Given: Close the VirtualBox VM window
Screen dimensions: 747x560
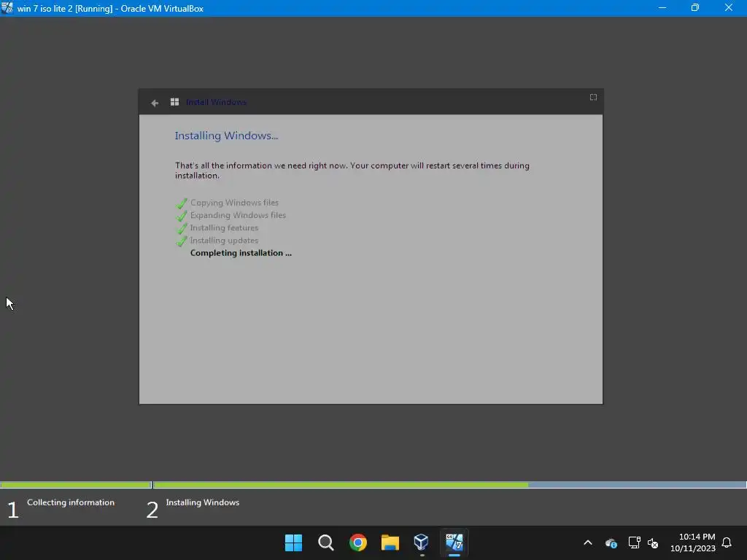Looking at the screenshot, I should [x=729, y=8].
